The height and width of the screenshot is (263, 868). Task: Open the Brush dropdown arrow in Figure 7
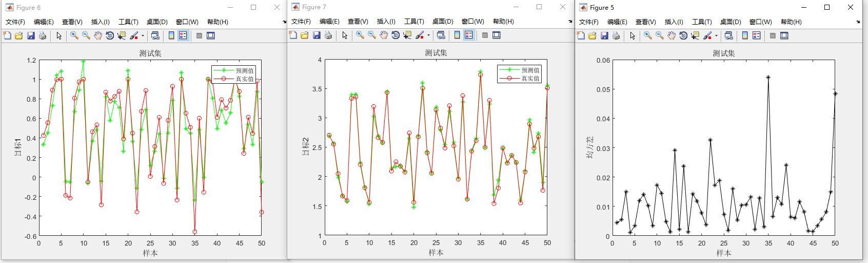pyautogui.click(x=428, y=35)
